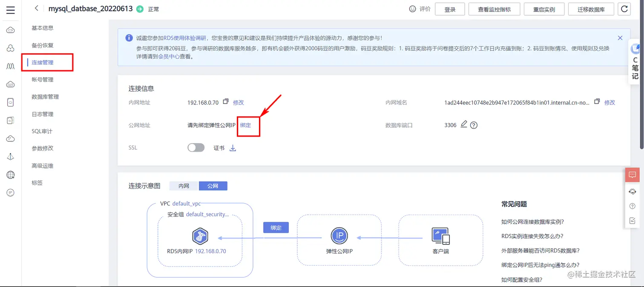644x287 pixels.
Task: Click the customer service headset icon
Action: [x=632, y=192]
